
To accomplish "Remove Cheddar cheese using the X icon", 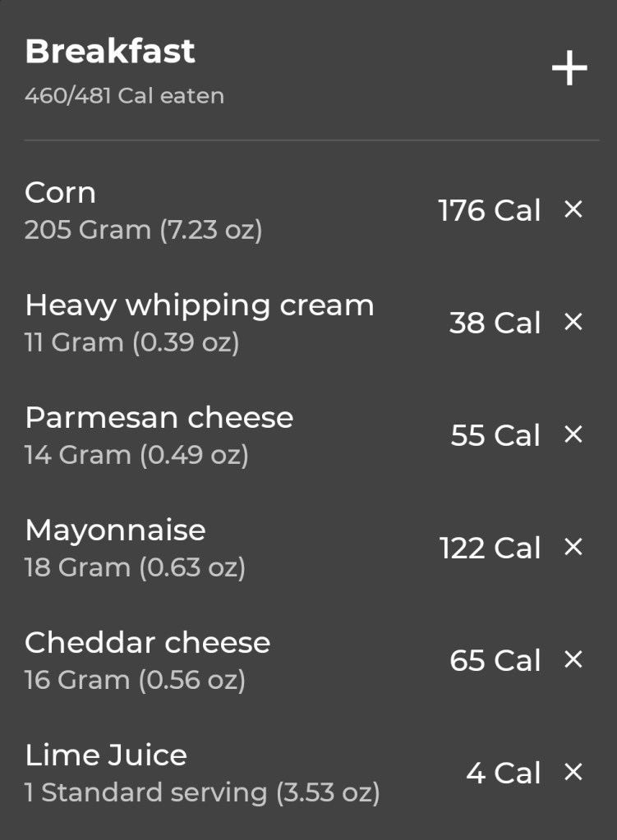I will [573, 659].
